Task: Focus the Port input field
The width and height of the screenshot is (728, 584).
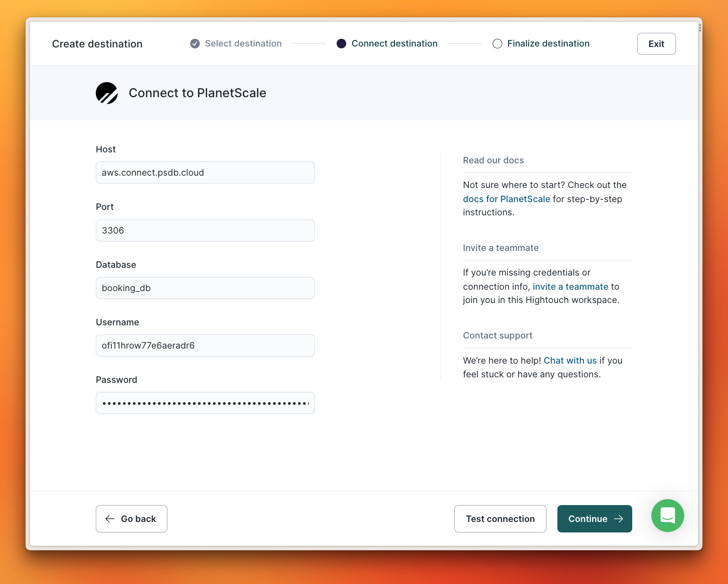Action: (x=205, y=230)
